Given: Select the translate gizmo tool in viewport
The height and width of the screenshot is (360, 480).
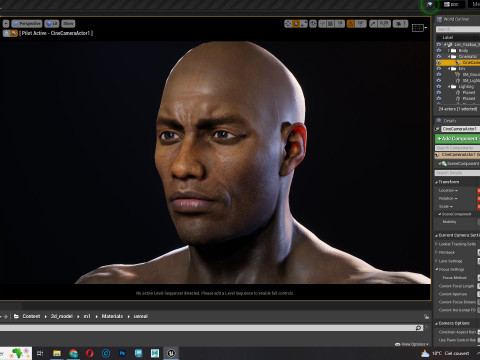Looking at the screenshot, I should (x=288, y=24).
